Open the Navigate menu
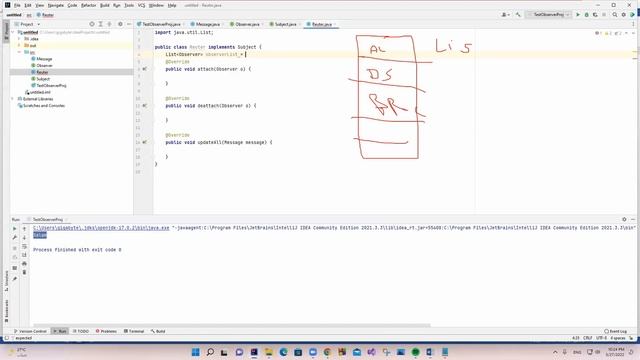The height and width of the screenshot is (360, 640). tap(56, 5)
